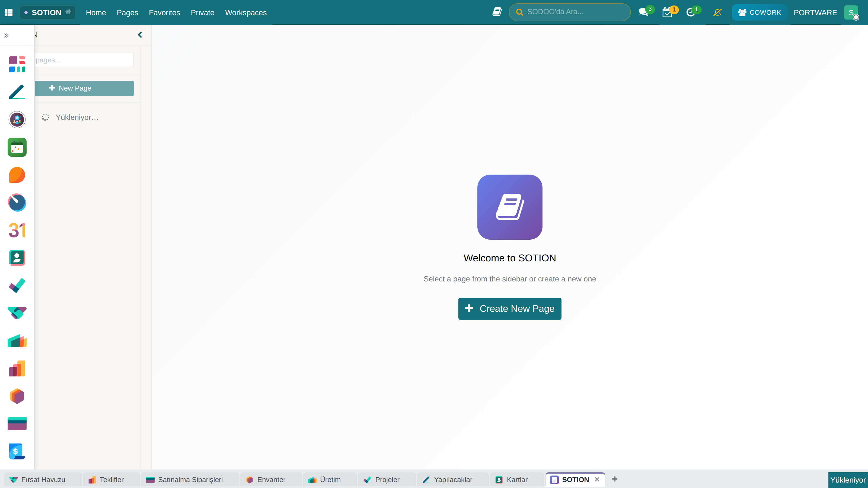Image resolution: width=868 pixels, height=488 pixels.
Task: Open the Private menu
Action: pyautogui.click(x=203, y=12)
